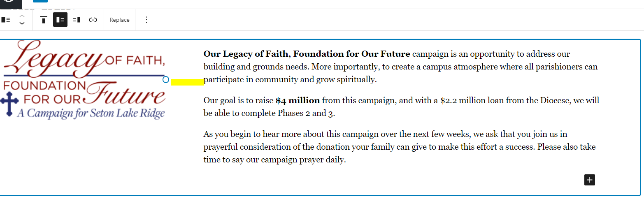Select the Legacy of Faith campaign logo image
This screenshot has height=206, width=644.
click(x=84, y=80)
